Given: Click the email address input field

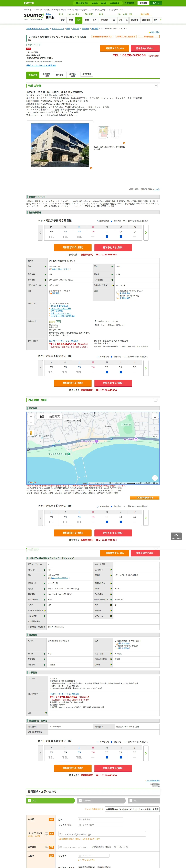Looking at the screenshot, I should (x=102, y=834).
